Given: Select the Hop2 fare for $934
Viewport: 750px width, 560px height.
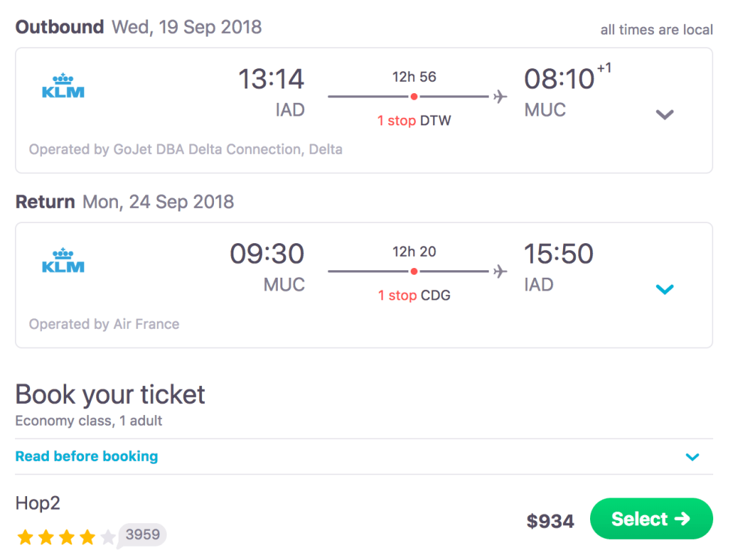Looking at the screenshot, I should pos(651,519).
